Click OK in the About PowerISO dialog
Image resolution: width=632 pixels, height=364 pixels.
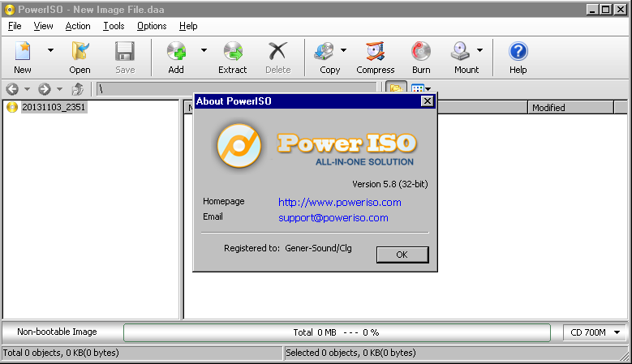tap(402, 255)
